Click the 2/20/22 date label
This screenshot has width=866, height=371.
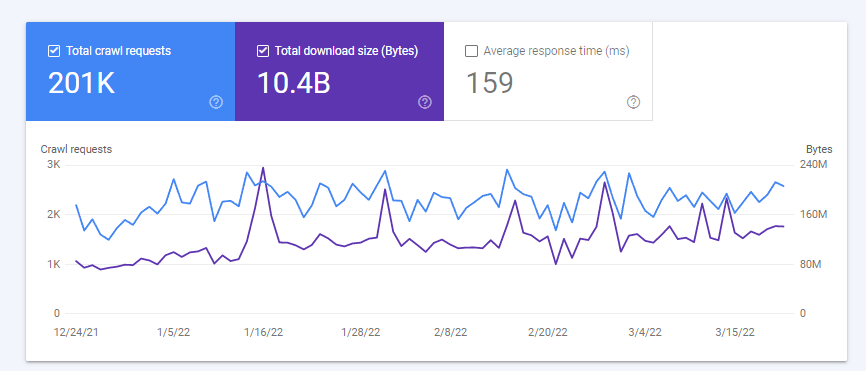pyautogui.click(x=548, y=332)
